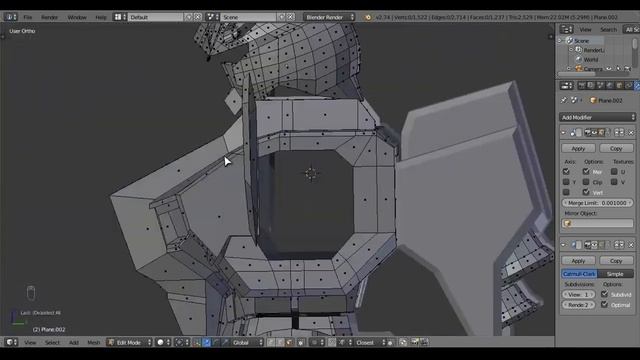Open the properties editor type selector
The width and height of the screenshot is (640, 360).
click(567, 85)
